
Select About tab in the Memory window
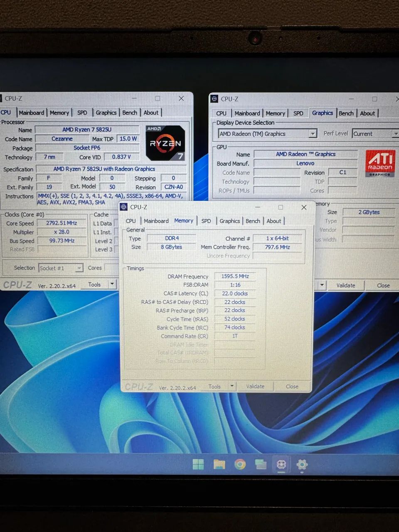point(274,221)
